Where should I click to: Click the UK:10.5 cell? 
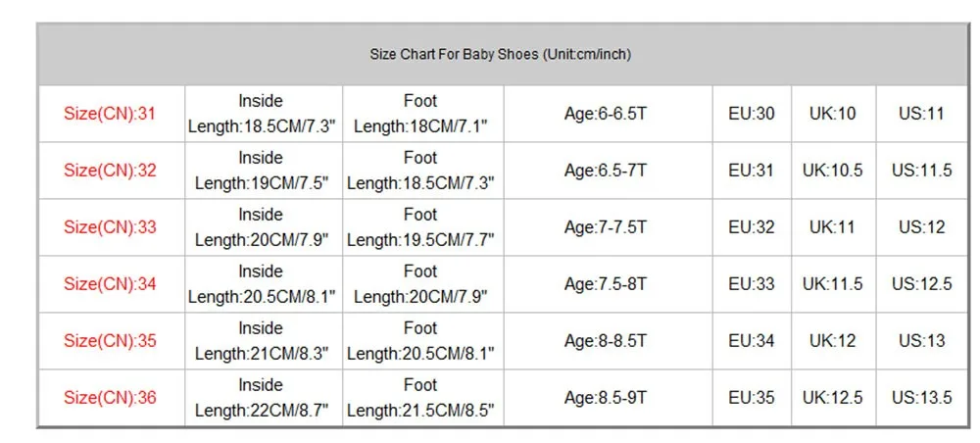pyautogui.click(x=834, y=171)
